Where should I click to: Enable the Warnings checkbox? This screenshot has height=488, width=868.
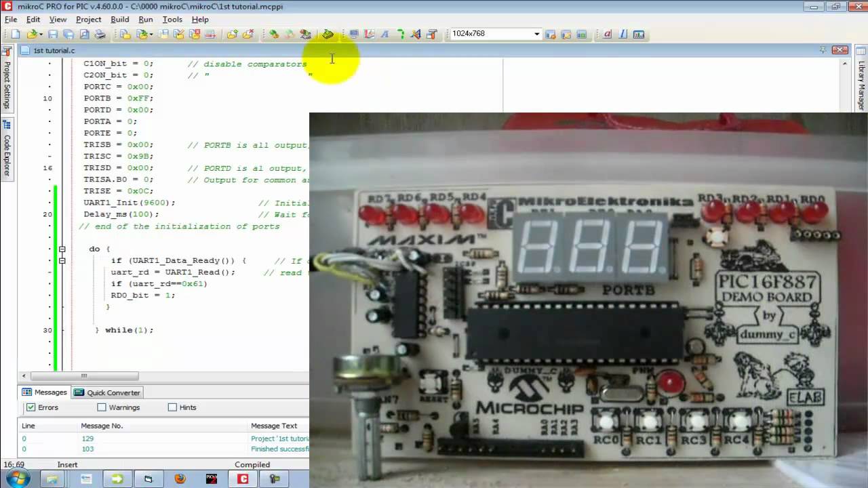tap(102, 407)
